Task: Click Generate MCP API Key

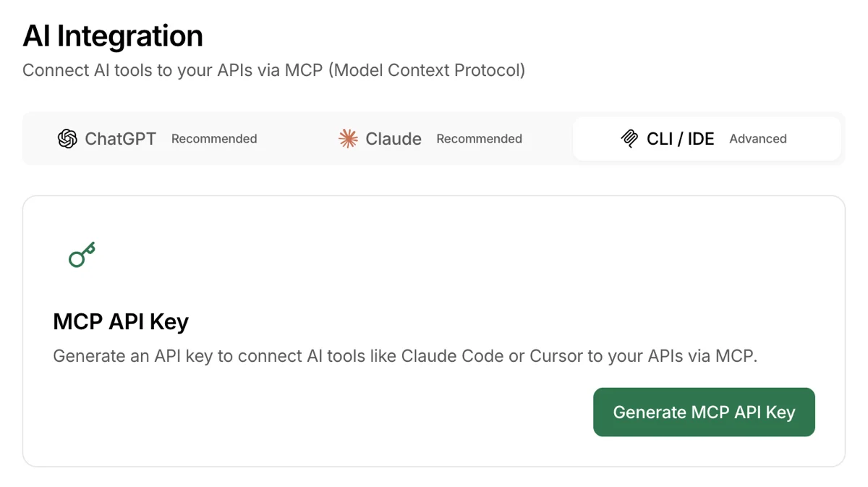Action: click(x=704, y=412)
